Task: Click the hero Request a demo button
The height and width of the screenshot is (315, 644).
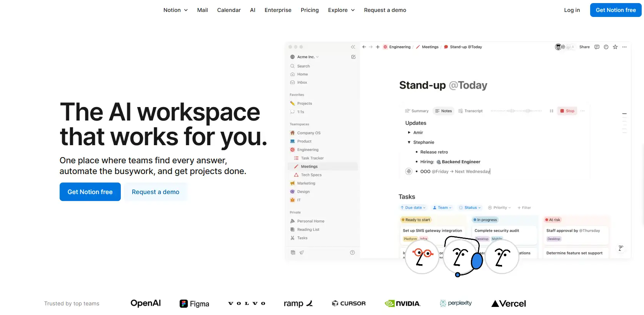Action: (155, 192)
